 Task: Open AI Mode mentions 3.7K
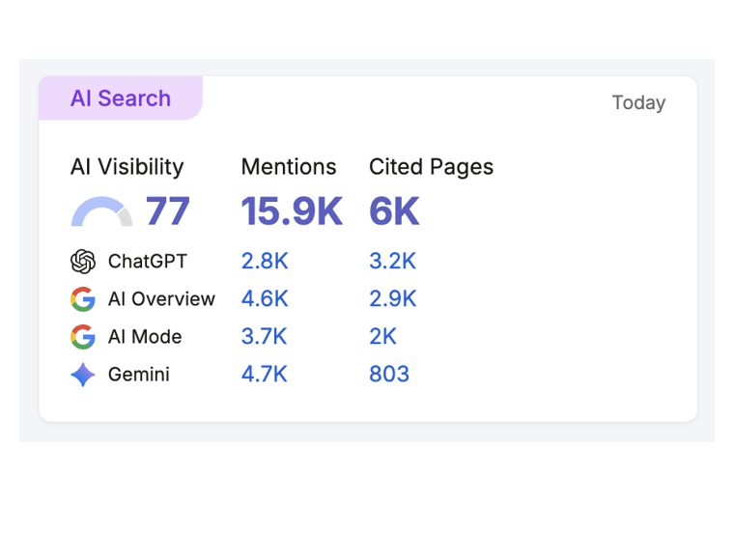[264, 337]
